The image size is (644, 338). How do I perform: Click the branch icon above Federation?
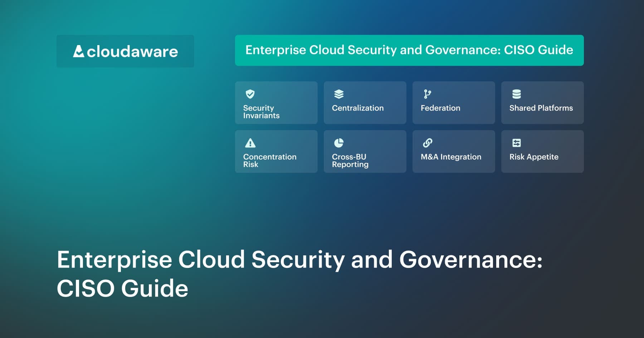(x=428, y=94)
